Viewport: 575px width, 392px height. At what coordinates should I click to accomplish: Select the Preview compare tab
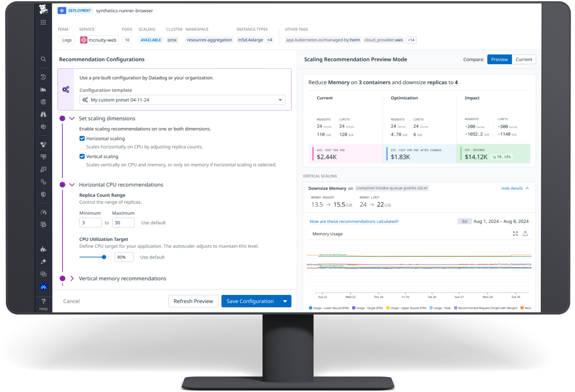499,59
